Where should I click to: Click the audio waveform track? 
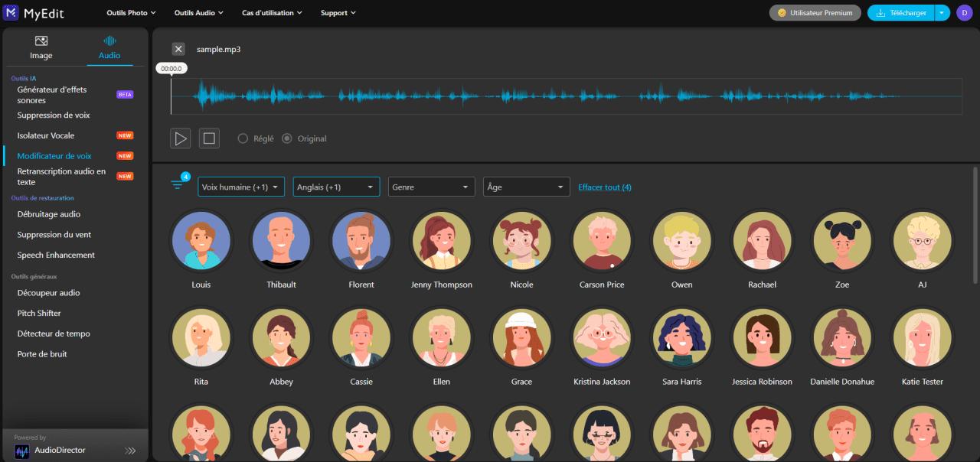567,96
